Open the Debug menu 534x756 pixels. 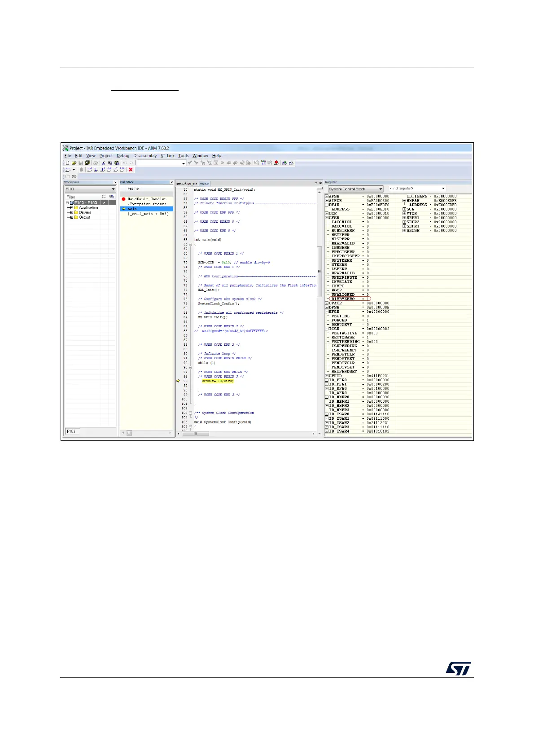pos(123,156)
